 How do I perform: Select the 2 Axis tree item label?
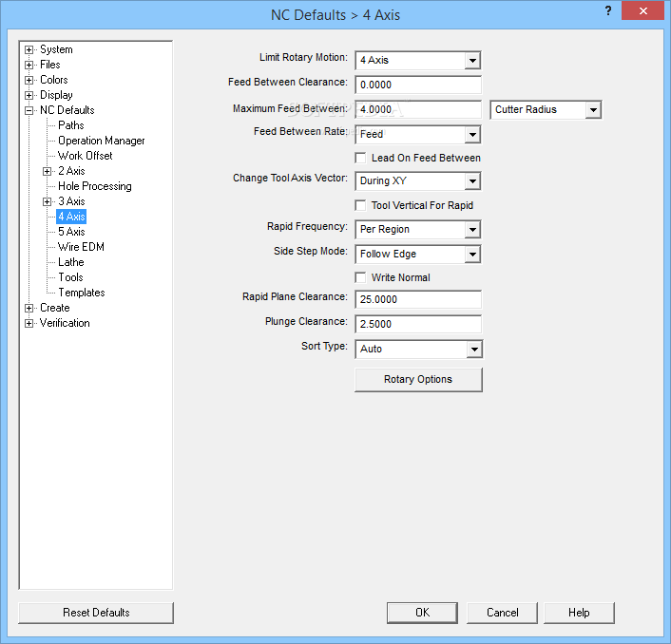click(71, 171)
